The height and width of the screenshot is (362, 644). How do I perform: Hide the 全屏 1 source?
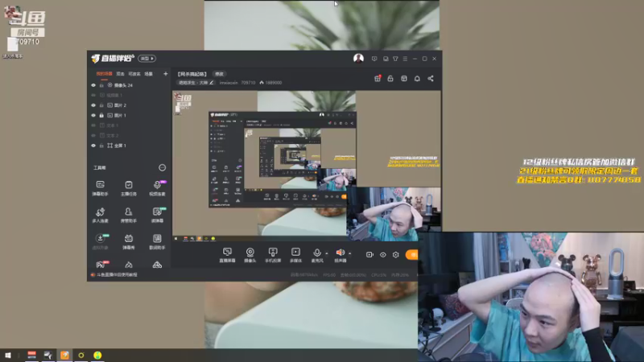[93, 146]
